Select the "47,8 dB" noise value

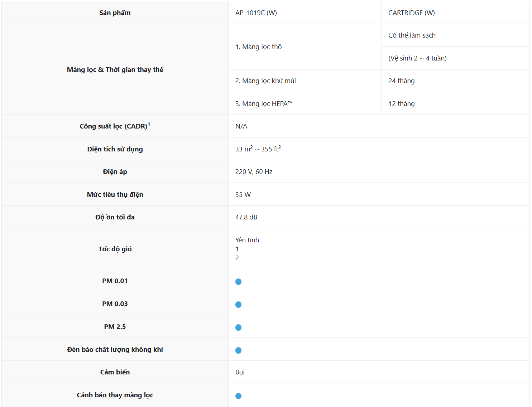246,217
